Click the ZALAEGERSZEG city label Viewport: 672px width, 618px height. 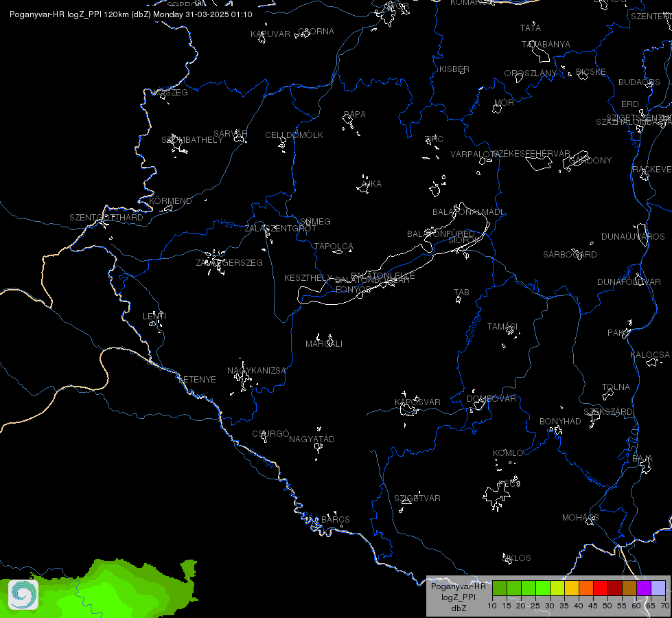point(229,262)
